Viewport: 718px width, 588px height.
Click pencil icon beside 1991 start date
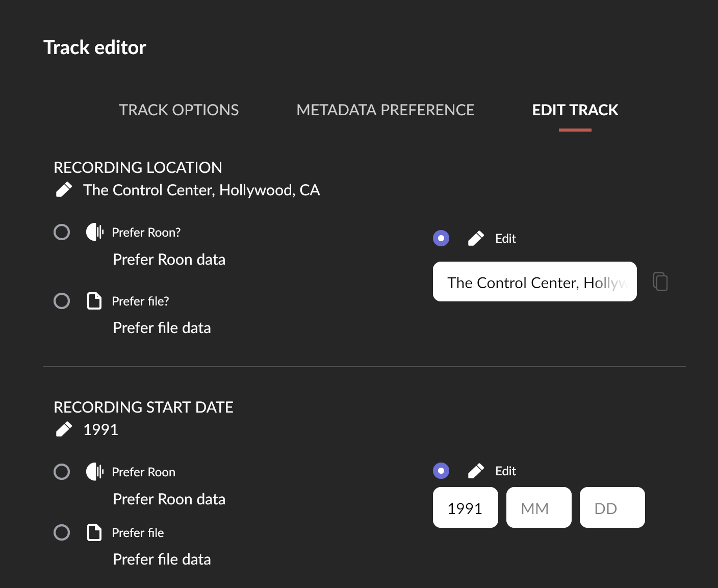[x=64, y=429]
